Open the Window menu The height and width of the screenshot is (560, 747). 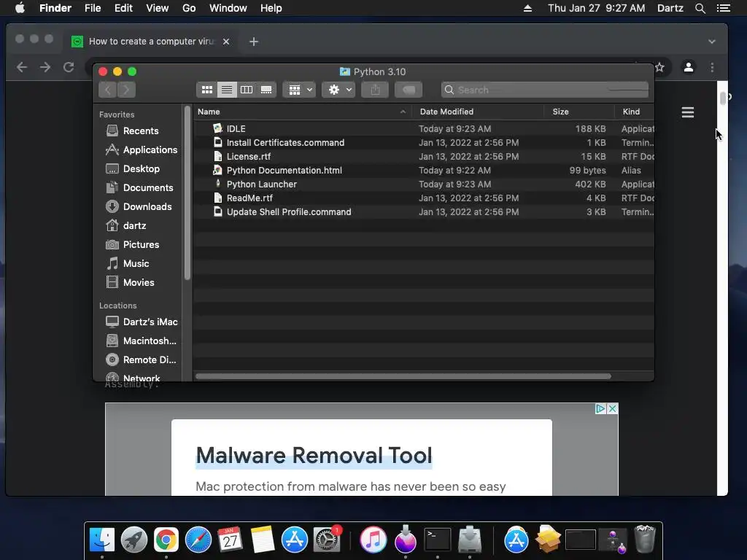coord(228,8)
